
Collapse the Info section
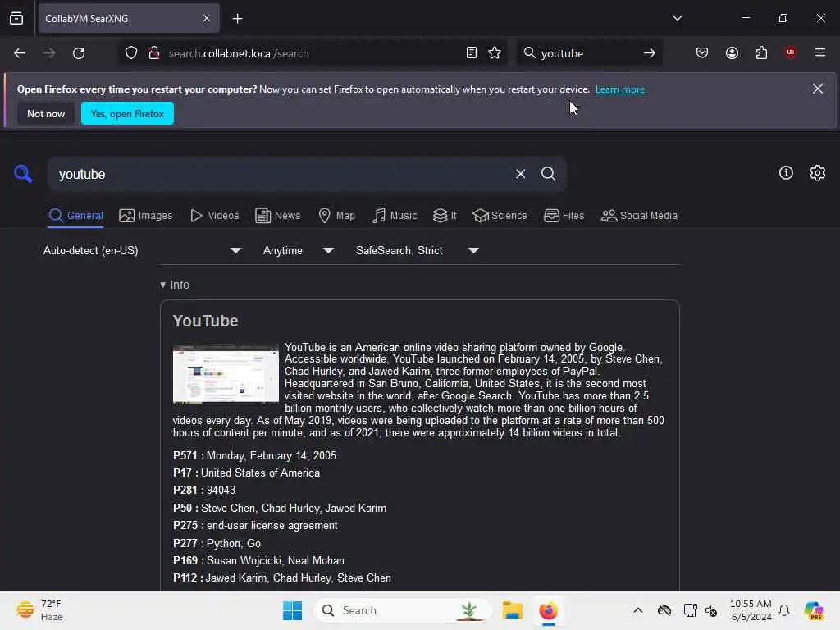point(175,285)
